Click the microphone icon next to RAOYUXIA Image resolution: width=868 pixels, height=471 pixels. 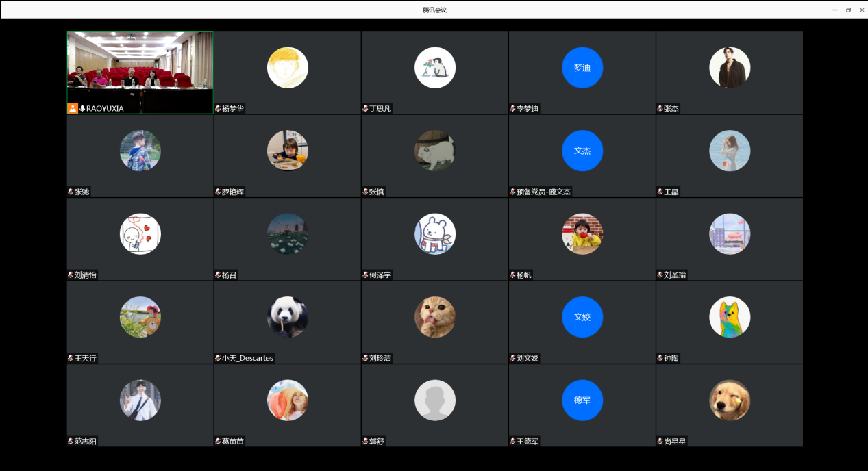click(x=82, y=108)
